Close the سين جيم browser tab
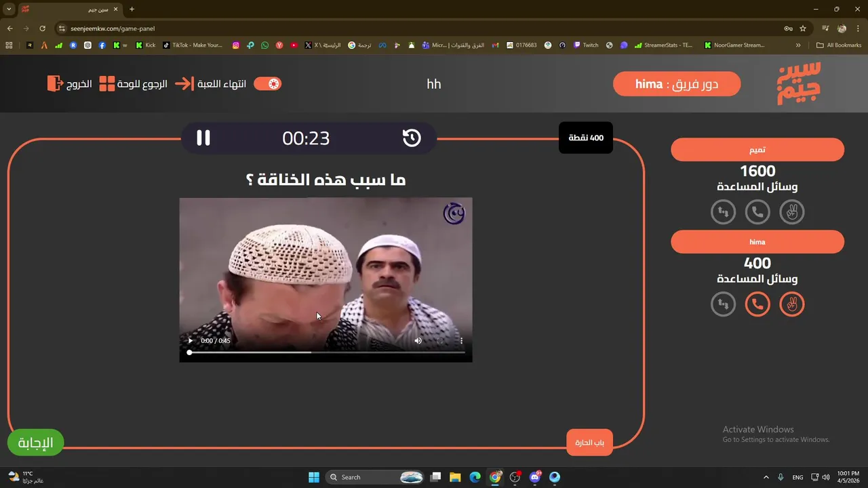Screen dimensions: 868x488 pyautogui.click(x=116, y=9)
